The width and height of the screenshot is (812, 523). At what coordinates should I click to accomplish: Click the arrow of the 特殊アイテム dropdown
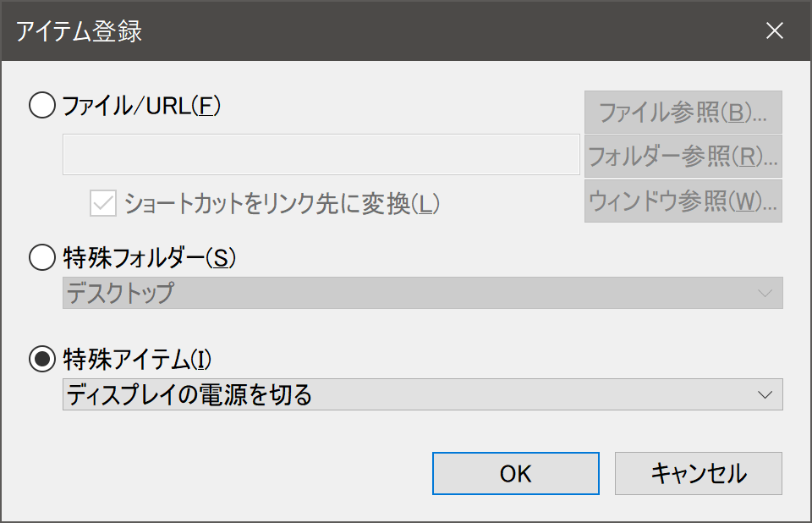[765, 395]
